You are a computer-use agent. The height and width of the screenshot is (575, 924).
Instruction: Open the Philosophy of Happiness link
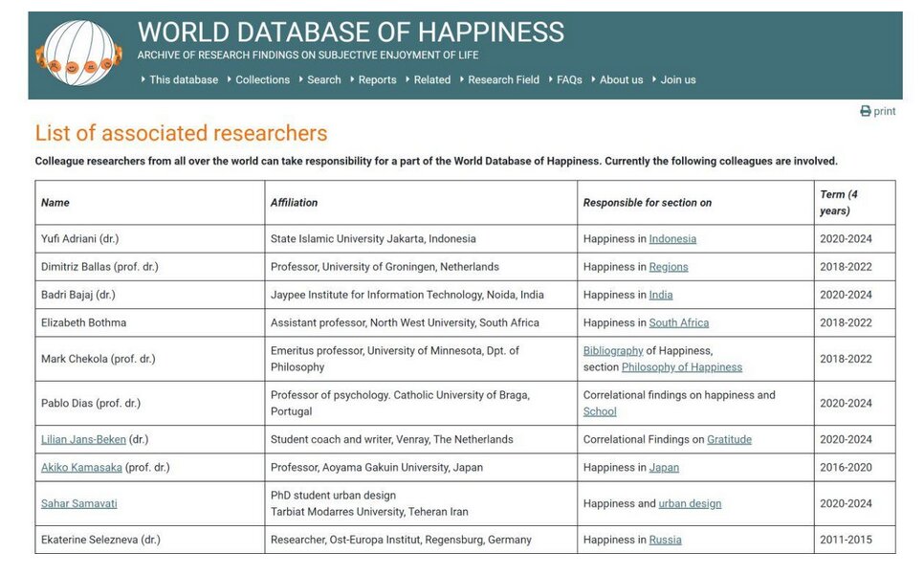click(x=682, y=367)
